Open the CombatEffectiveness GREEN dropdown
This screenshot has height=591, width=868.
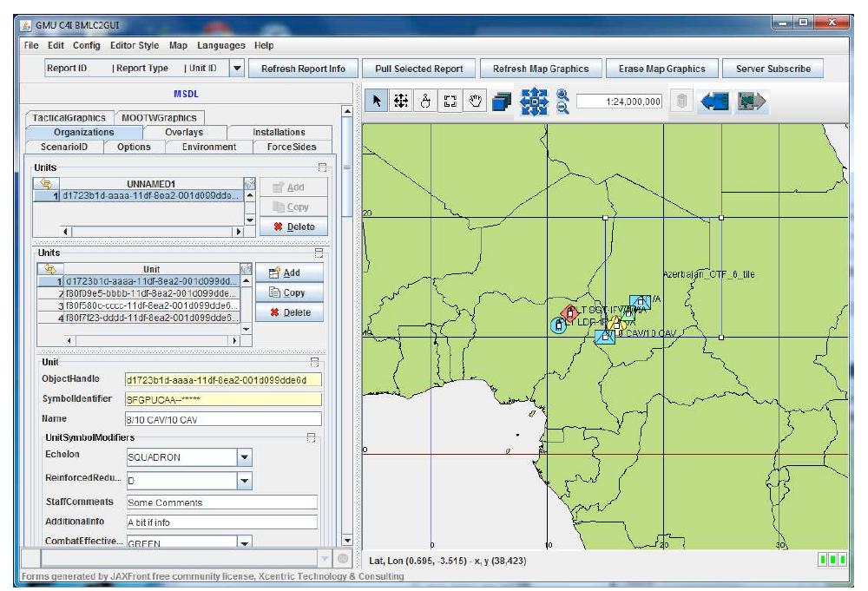(245, 542)
